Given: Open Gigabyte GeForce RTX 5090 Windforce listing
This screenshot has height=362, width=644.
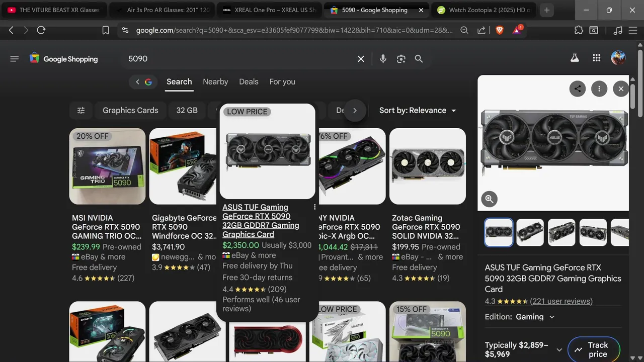Looking at the screenshot, I should tap(184, 227).
